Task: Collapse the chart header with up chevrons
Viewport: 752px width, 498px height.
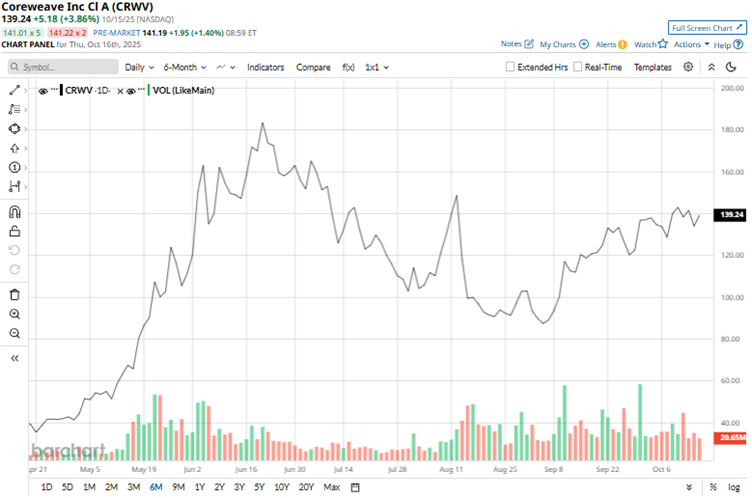Action: (712, 67)
